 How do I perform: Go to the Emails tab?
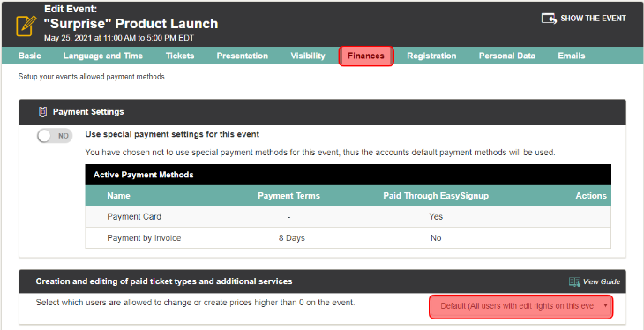click(x=572, y=56)
